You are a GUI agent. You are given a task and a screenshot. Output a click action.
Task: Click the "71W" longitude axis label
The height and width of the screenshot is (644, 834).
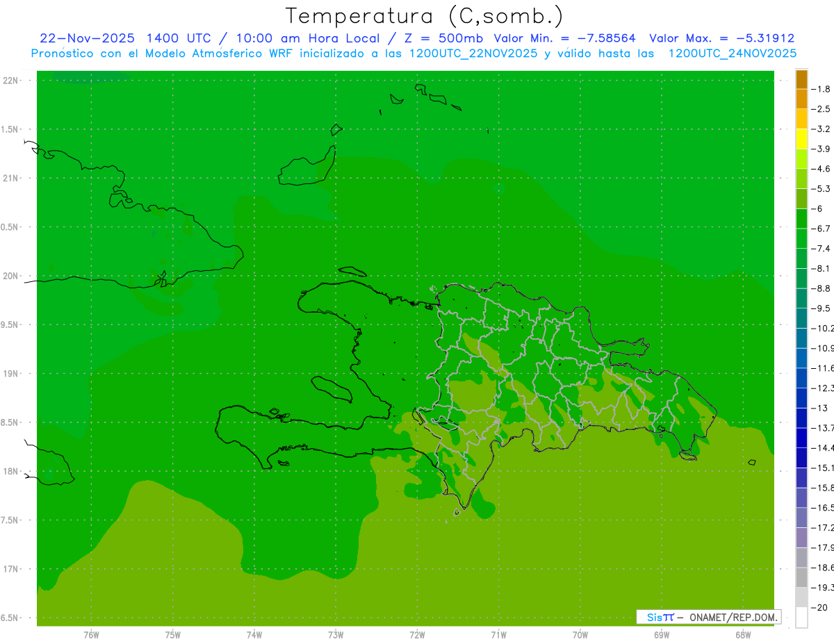point(499,635)
